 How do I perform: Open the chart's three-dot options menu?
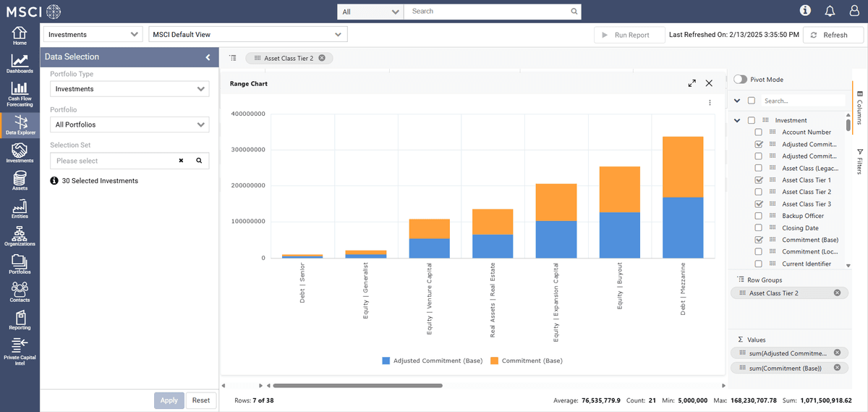710,103
